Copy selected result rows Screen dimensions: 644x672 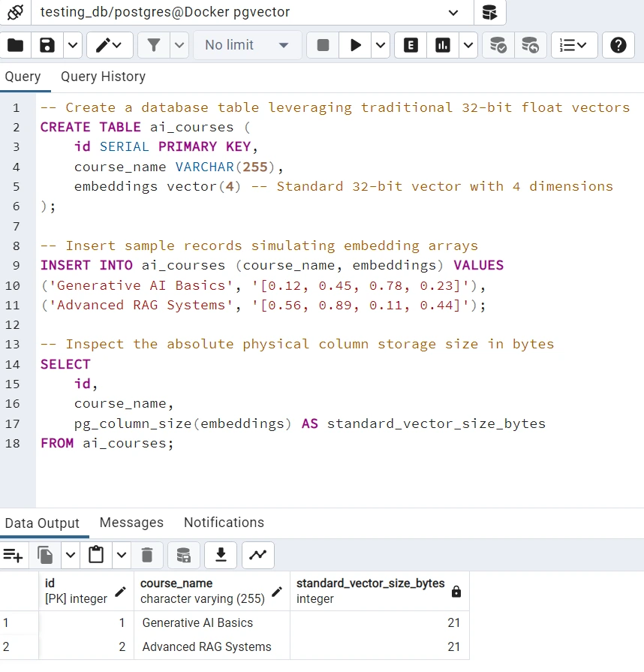click(x=45, y=555)
